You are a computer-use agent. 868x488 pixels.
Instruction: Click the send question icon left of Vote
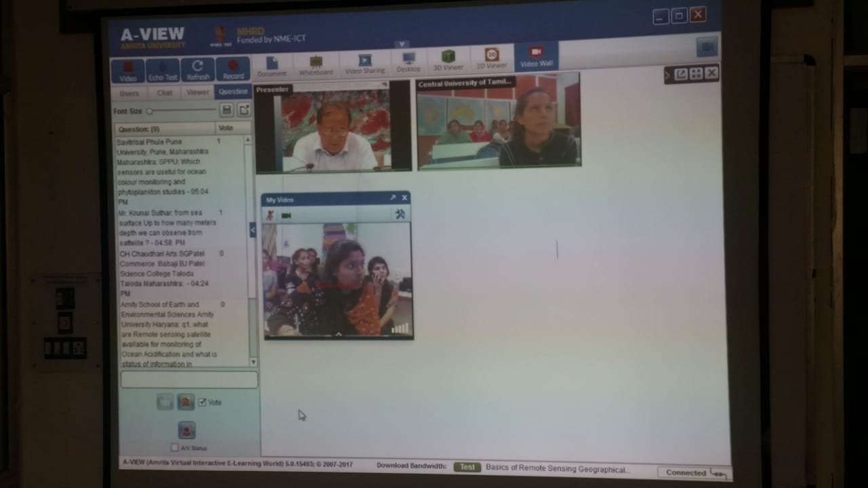pyautogui.click(x=165, y=402)
